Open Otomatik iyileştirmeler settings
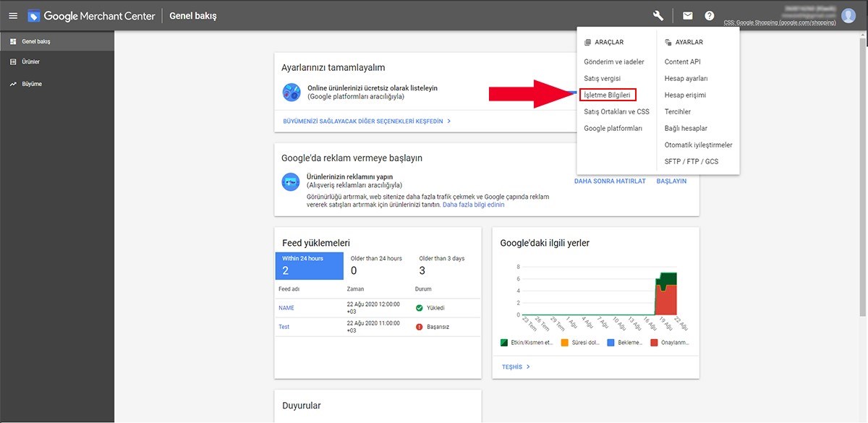This screenshot has height=423, width=868. pyautogui.click(x=698, y=145)
